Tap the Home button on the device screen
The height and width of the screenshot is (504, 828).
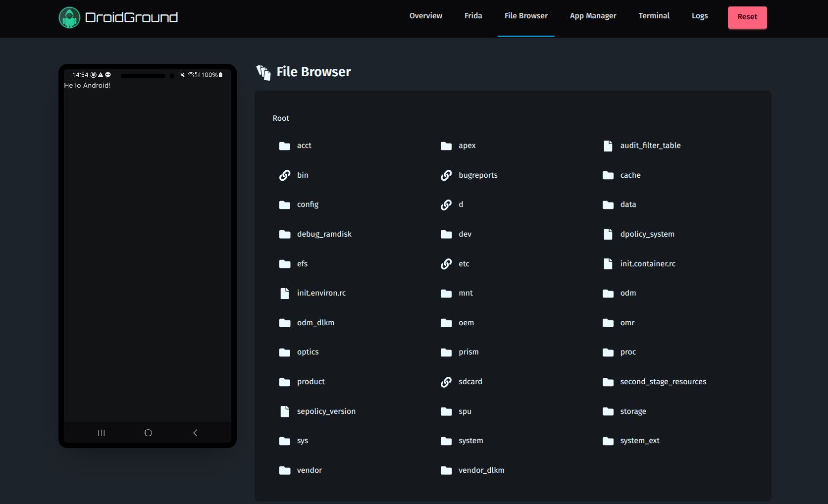pos(147,432)
